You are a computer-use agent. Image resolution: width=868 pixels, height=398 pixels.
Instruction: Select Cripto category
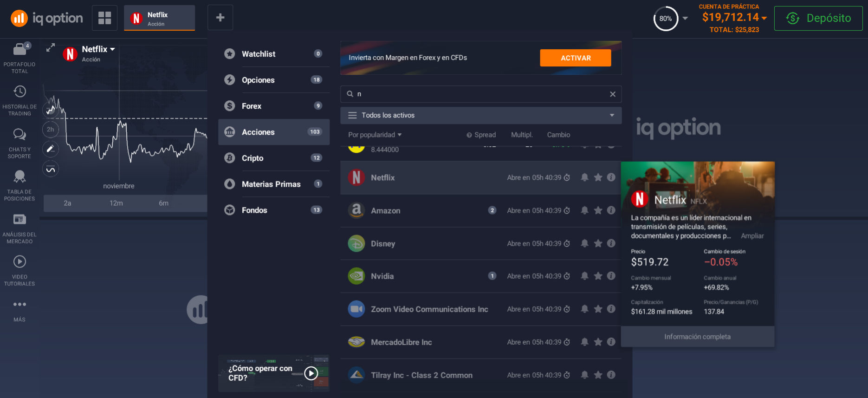tap(274, 158)
